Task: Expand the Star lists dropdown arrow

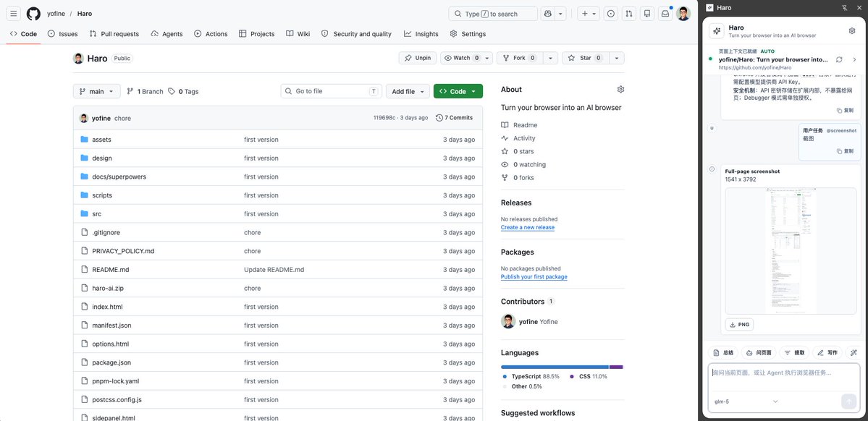Action: click(617, 58)
